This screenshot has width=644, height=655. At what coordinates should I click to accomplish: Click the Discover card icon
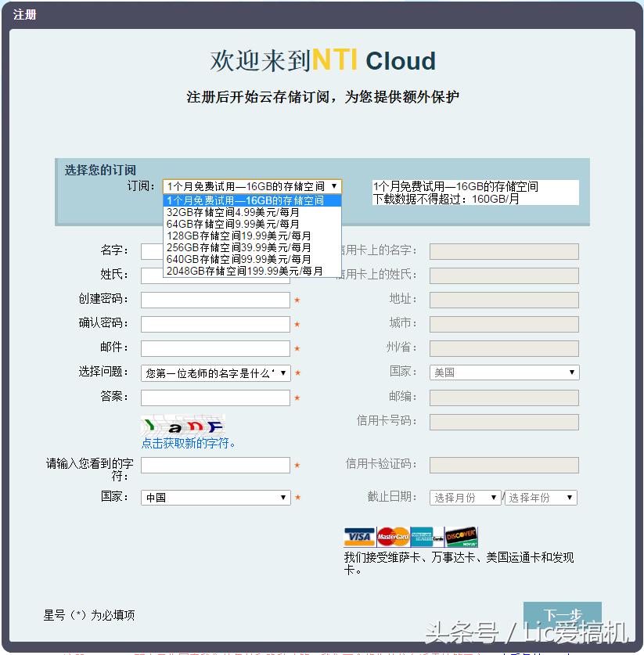pyautogui.click(x=460, y=535)
